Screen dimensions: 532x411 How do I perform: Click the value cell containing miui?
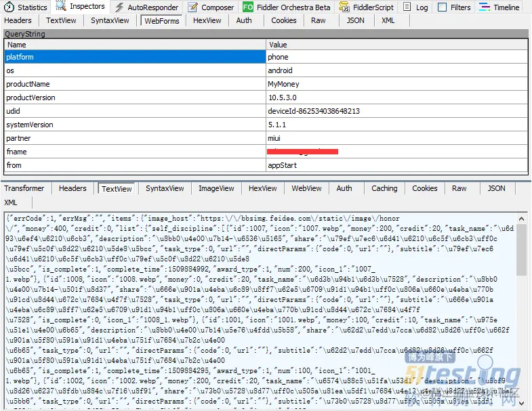click(x=396, y=138)
